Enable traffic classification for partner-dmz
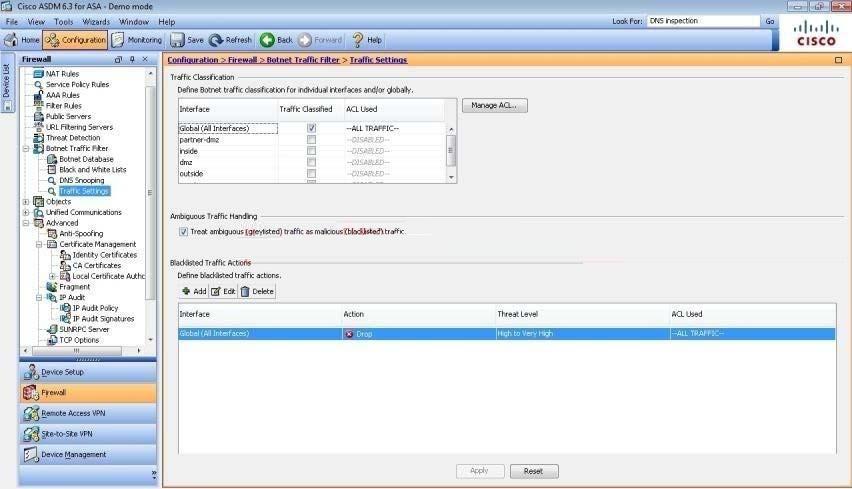 tap(311, 140)
